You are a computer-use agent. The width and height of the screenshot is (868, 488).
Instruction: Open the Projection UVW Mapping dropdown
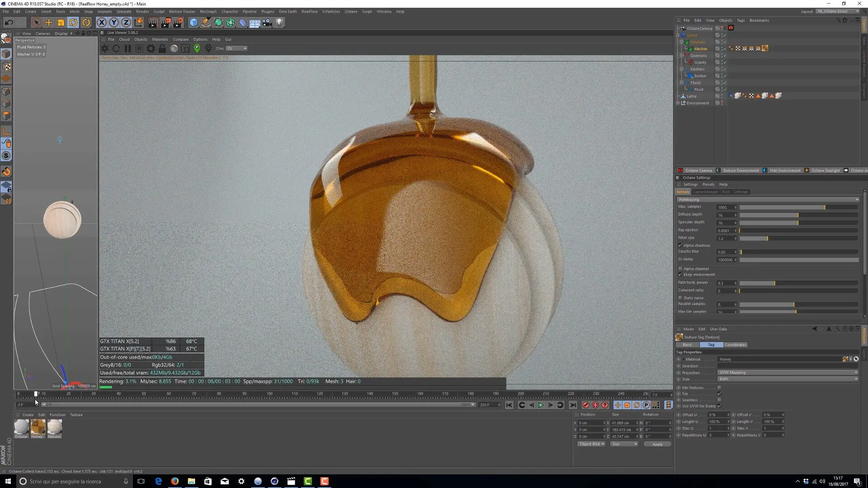point(788,373)
